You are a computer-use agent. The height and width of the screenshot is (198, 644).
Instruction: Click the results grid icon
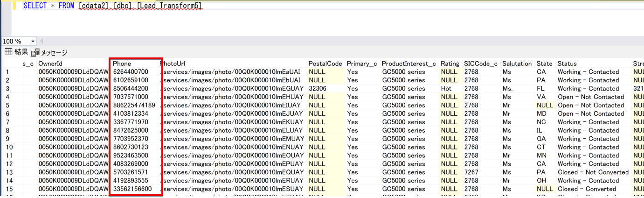coord(8,52)
